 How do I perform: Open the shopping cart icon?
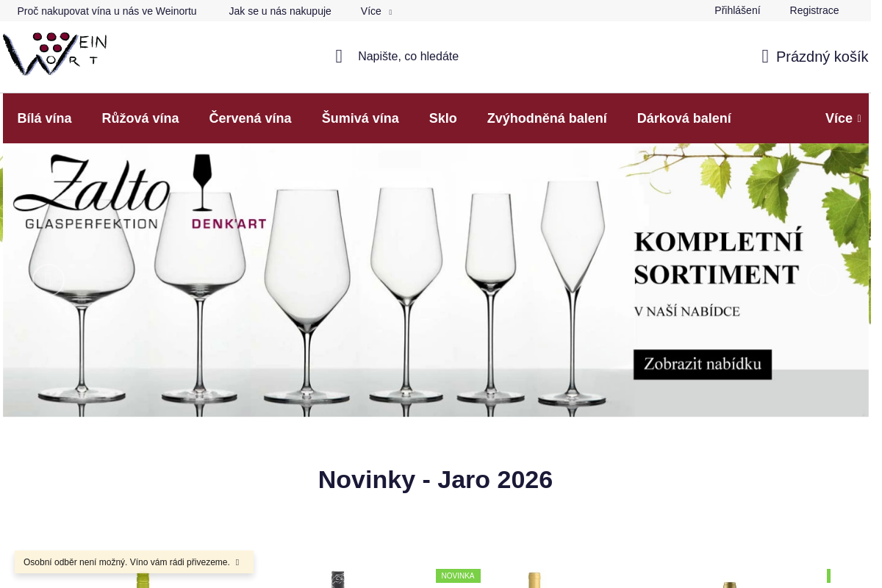(x=764, y=56)
